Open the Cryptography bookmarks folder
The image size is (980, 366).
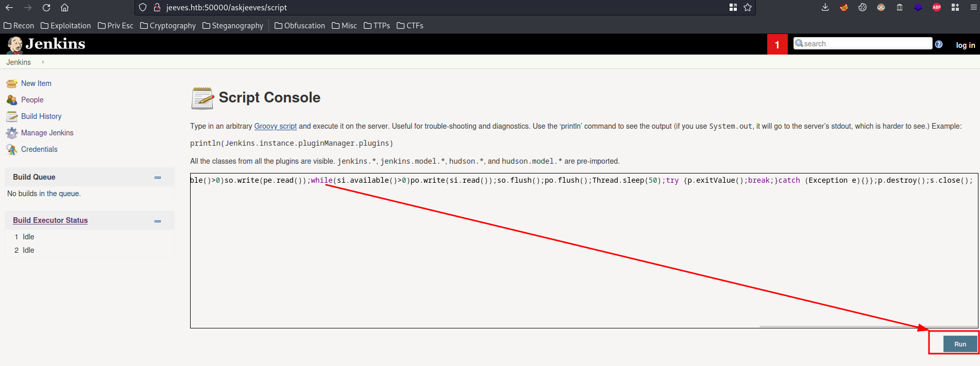click(x=168, y=26)
